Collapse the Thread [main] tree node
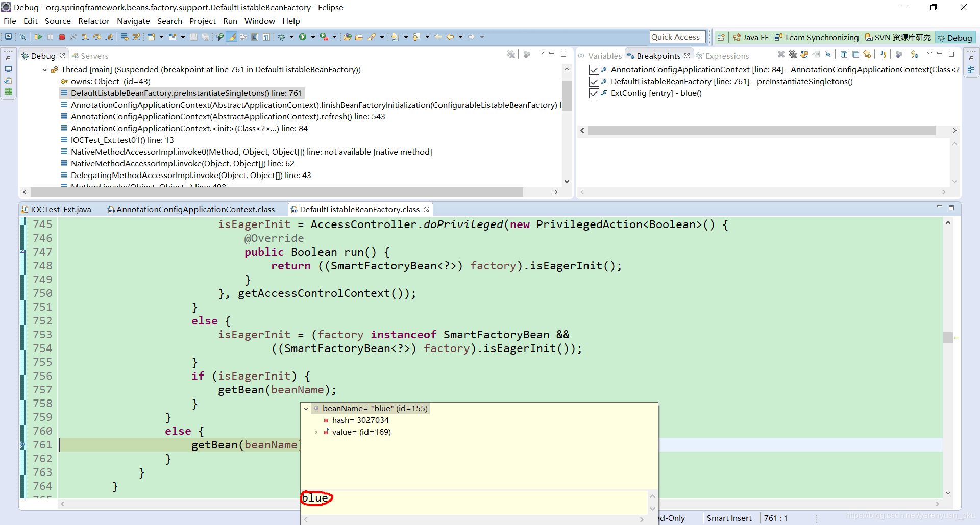The width and height of the screenshot is (980, 525). 45,70
